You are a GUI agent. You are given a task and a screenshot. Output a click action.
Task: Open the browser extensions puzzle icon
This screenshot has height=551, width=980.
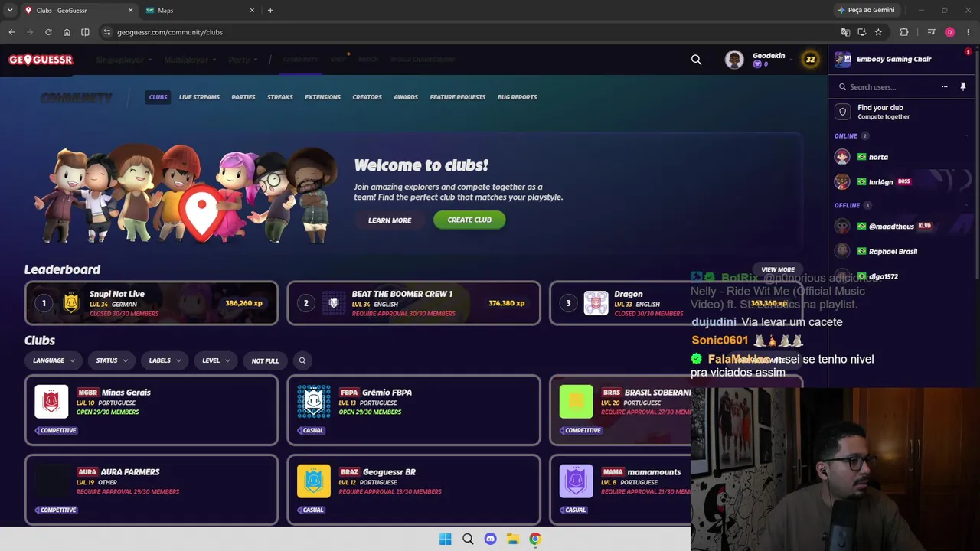click(x=904, y=32)
